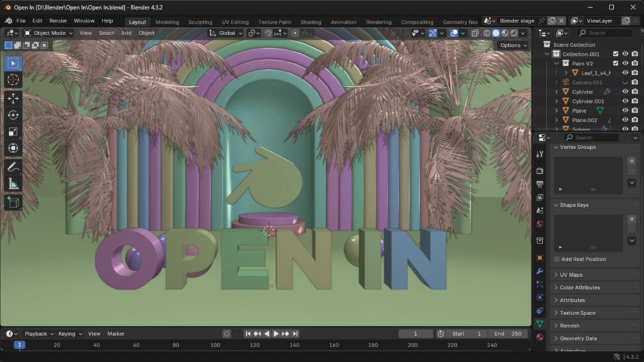Expand the Remesh panel
The image size is (644, 362).
coord(569,326)
